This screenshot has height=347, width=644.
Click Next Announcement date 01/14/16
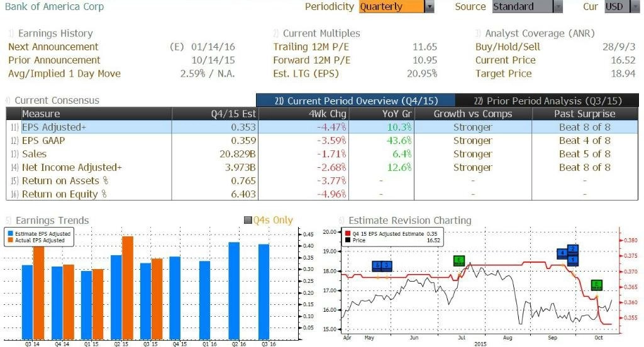(213, 47)
